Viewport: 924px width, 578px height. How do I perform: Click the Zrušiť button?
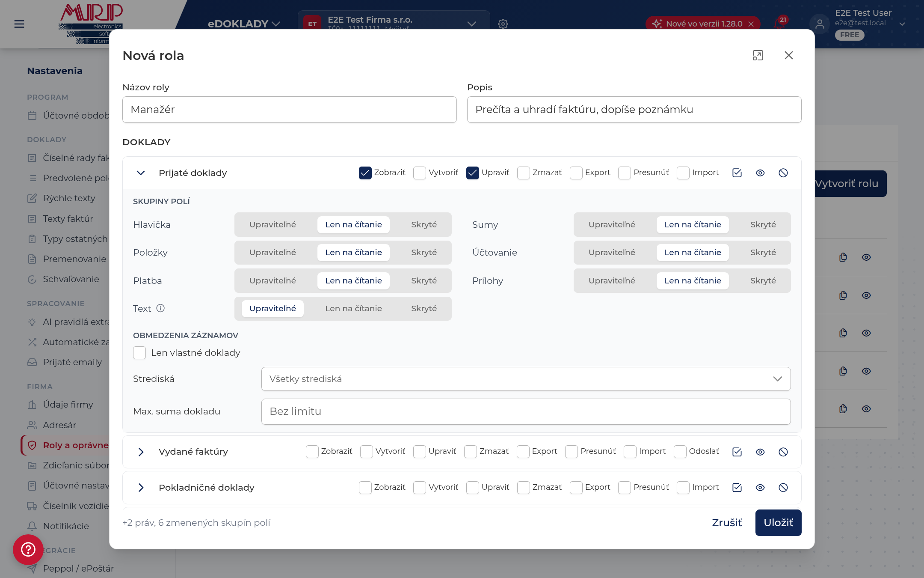[x=727, y=523]
